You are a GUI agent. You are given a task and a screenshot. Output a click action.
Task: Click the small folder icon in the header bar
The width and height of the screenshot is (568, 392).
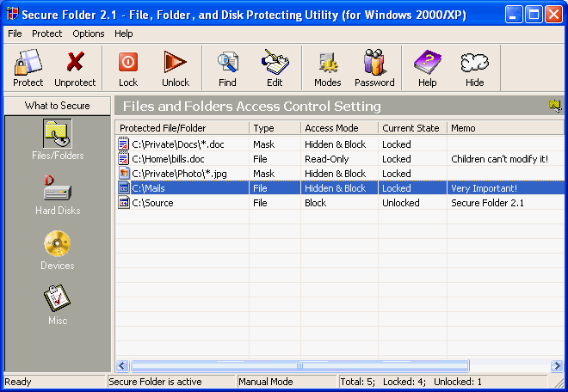click(x=555, y=106)
